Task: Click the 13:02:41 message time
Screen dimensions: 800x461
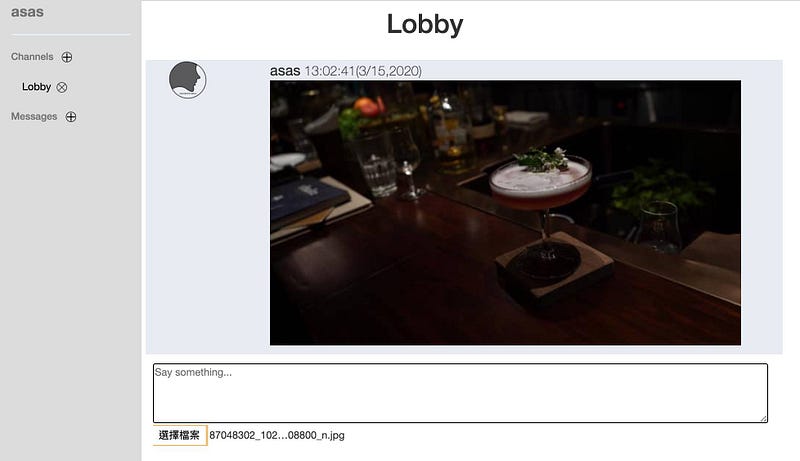Action: [330, 71]
